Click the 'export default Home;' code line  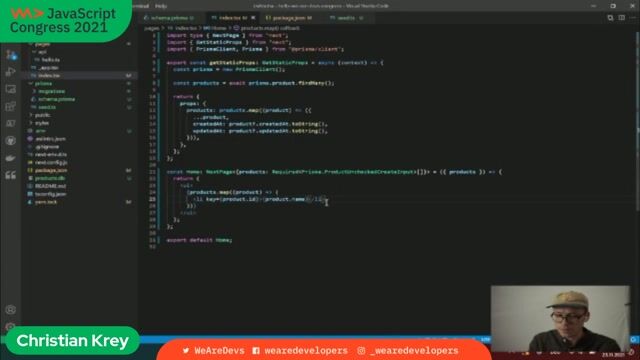point(199,240)
